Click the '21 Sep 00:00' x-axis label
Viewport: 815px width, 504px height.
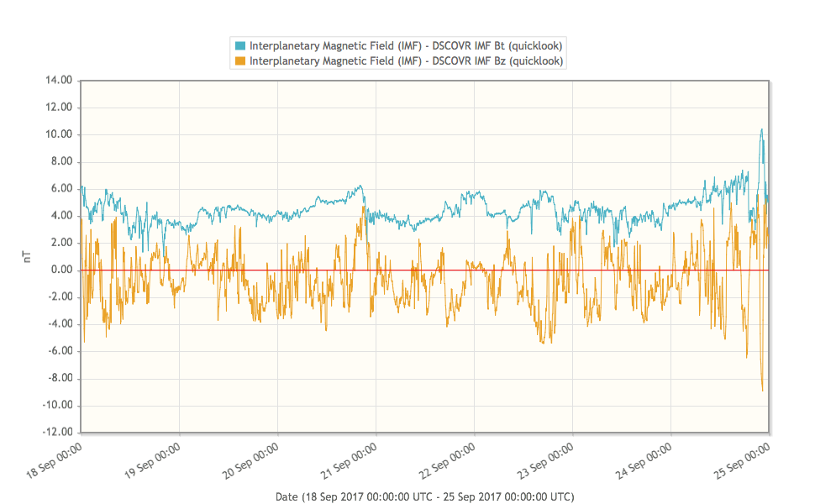pos(350,460)
